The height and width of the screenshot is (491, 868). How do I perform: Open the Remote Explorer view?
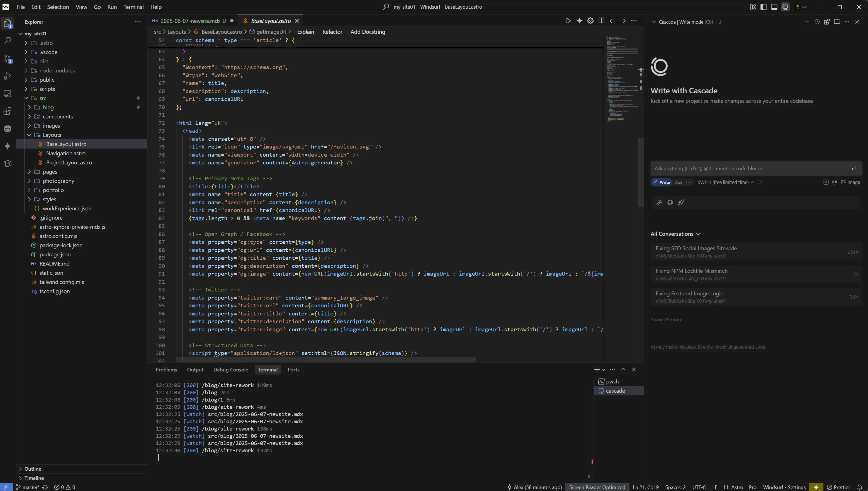tap(8, 94)
